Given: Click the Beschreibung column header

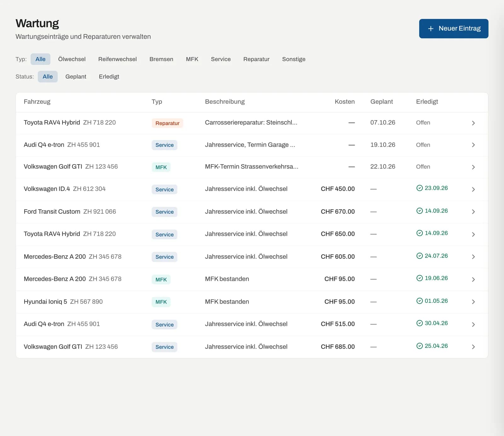Looking at the screenshot, I should pos(225,102).
